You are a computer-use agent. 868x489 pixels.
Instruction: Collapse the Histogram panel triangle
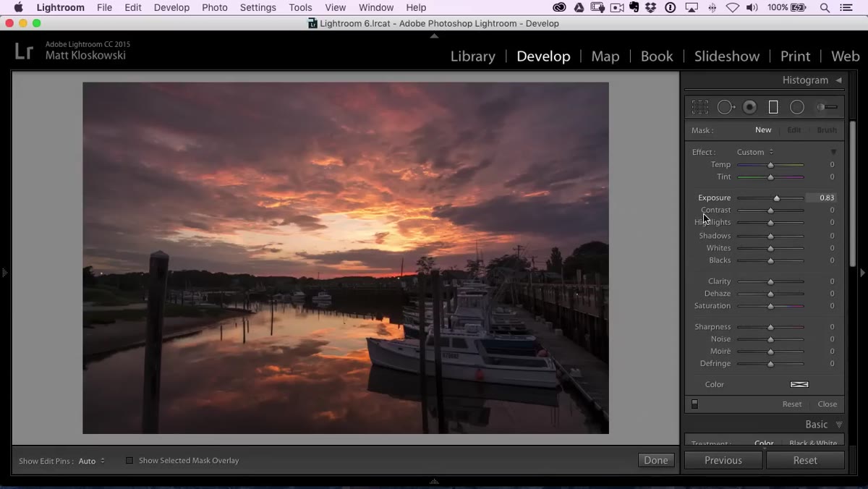click(838, 80)
